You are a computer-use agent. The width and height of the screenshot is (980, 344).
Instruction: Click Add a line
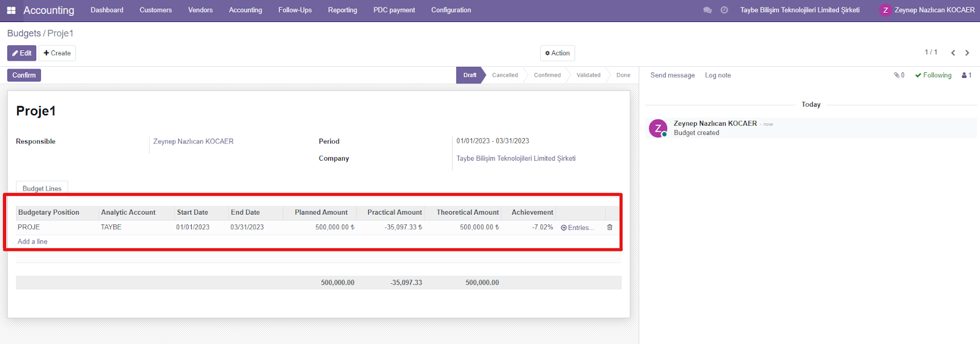point(32,242)
